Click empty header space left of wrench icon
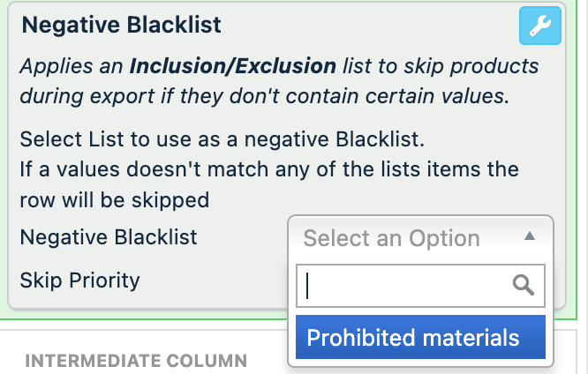 pos(371,26)
